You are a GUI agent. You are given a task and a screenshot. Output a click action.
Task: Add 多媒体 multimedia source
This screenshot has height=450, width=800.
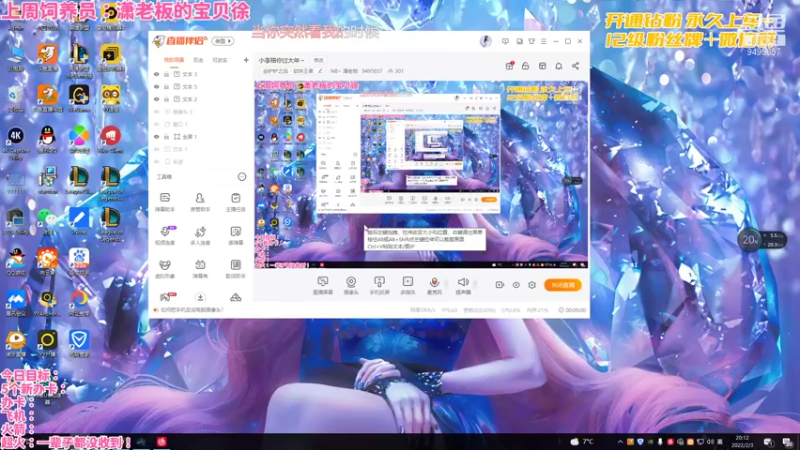pyautogui.click(x=408, y=285)
